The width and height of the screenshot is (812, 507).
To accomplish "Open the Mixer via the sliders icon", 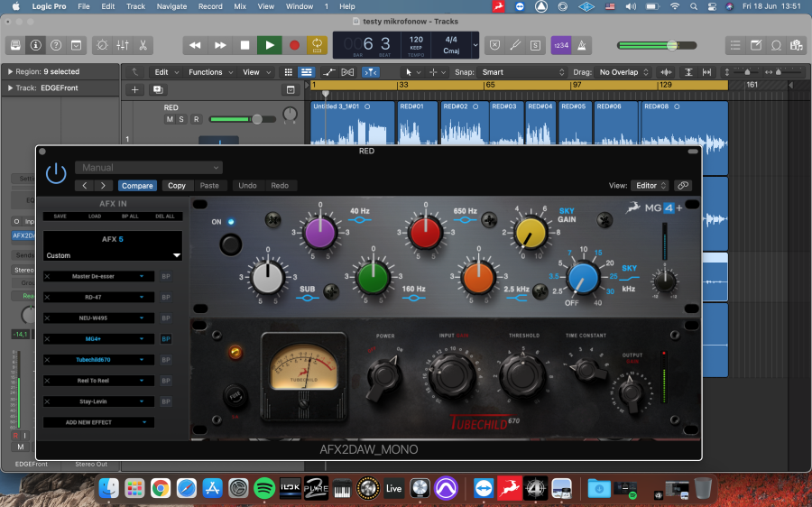I will (x=123, y=46).
